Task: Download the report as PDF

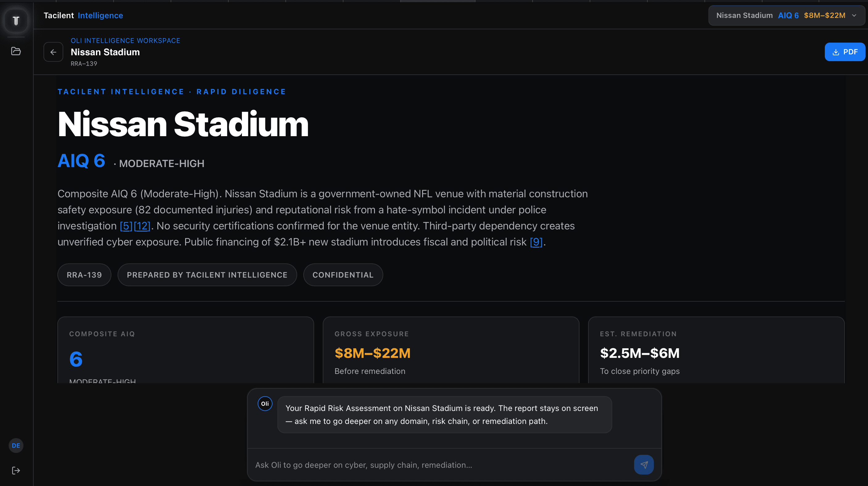Action: click(x=845, y=52)
